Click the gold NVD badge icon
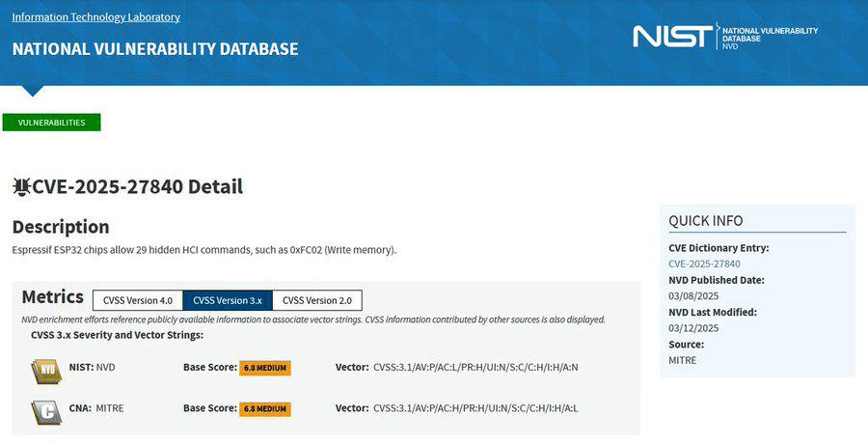Screen dimensions: 868x445 pos(44,368)
